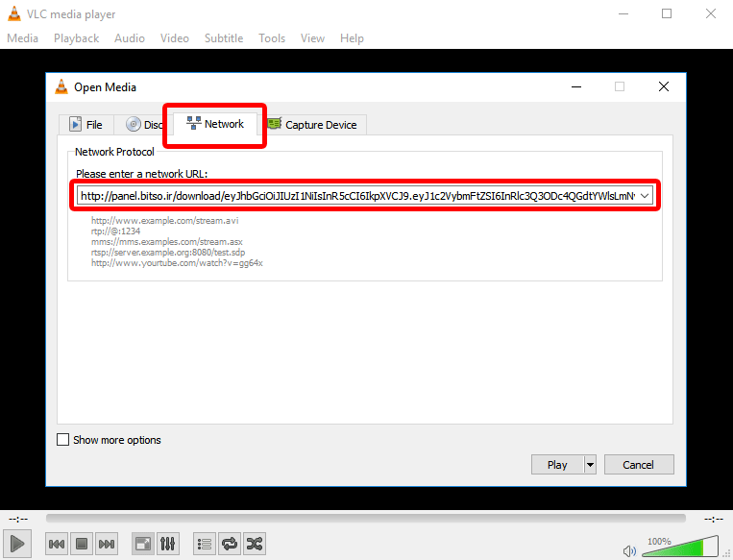Open extended settings equalizer icon
Image resolution: width=733 pixels, height=560 pixels.
pos(167,544)
